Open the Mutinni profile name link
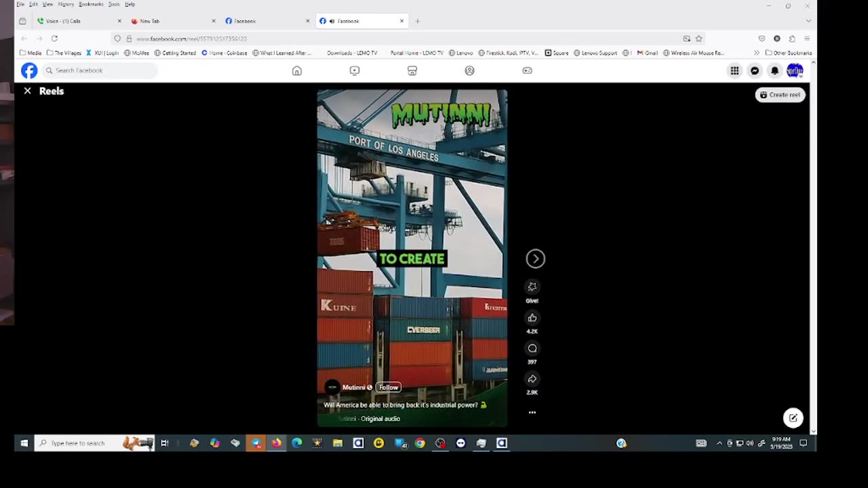Image resolution: width=868 pixels, height=488 pixels. (x=353, y=387)
